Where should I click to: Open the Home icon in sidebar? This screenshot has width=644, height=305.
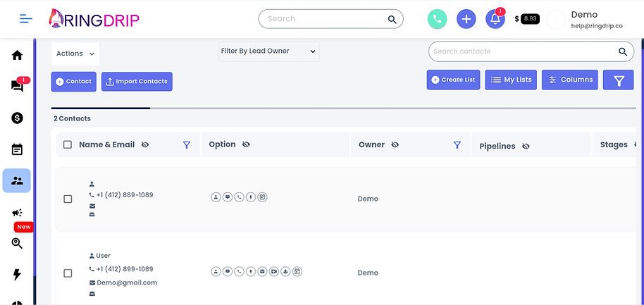(17, 55)
